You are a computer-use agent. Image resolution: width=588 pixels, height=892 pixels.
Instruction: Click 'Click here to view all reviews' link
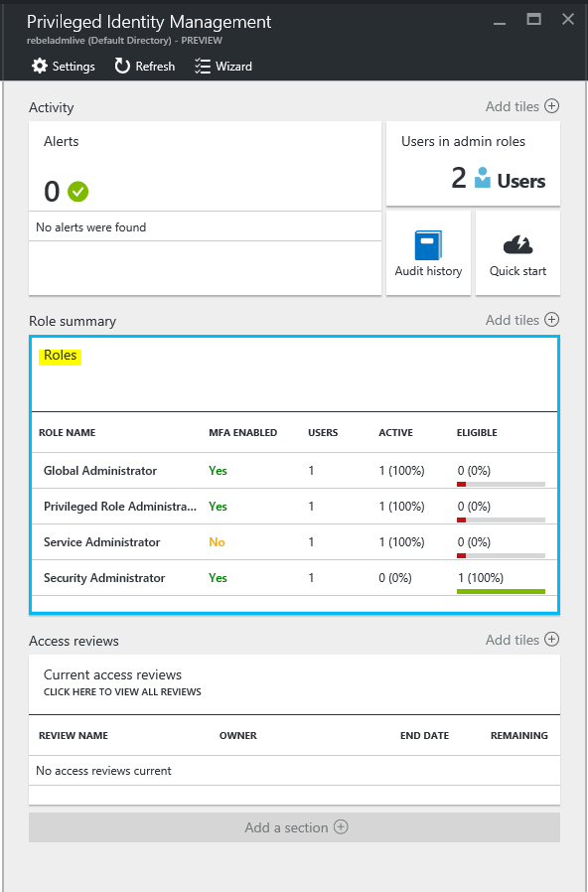[122, 692]
